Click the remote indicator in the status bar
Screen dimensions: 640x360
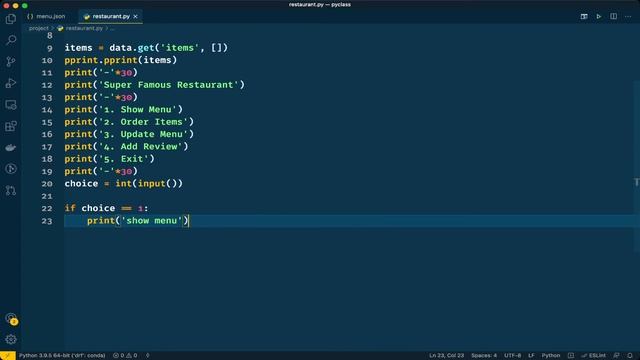[8, 356]
